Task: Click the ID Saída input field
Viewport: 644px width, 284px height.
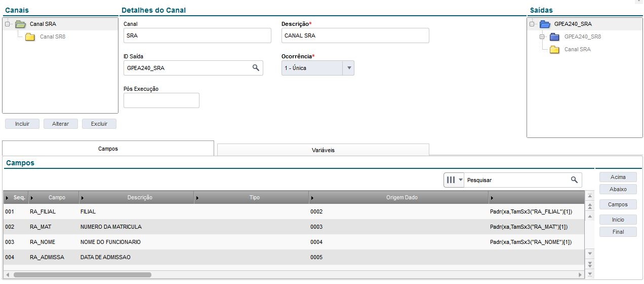Action: tap(193, 68)
